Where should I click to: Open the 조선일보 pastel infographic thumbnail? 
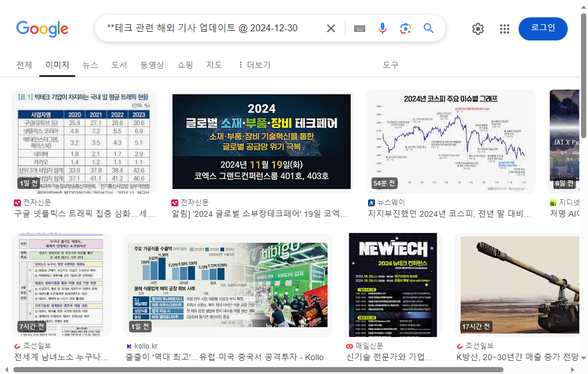(x=61, y=285)
